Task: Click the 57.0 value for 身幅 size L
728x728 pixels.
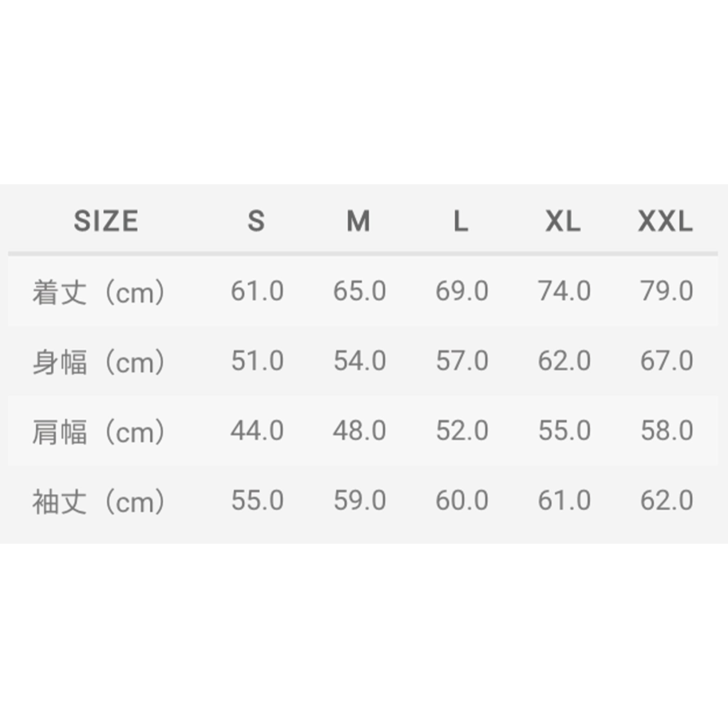Action: [462, 361]
